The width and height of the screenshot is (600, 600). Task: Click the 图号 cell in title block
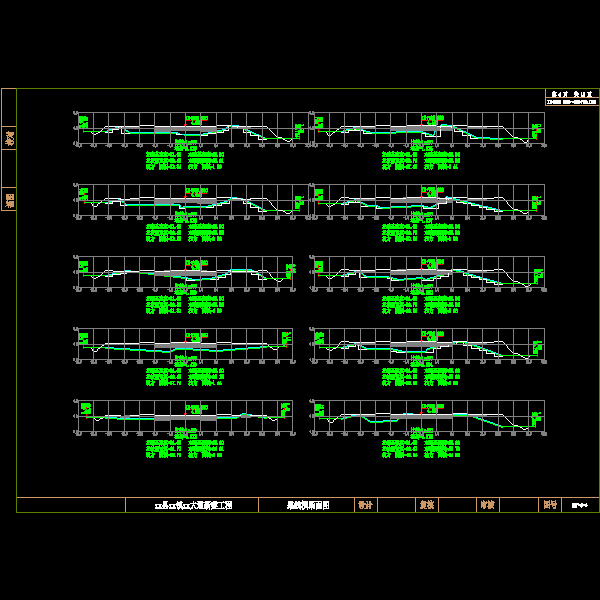coord(549,505)
